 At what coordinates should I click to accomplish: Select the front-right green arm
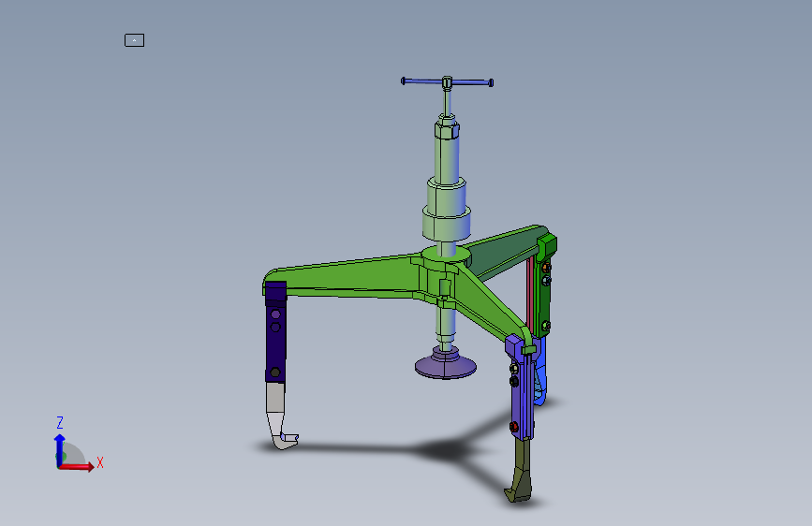pyautogui.click(x=490, y=305)
